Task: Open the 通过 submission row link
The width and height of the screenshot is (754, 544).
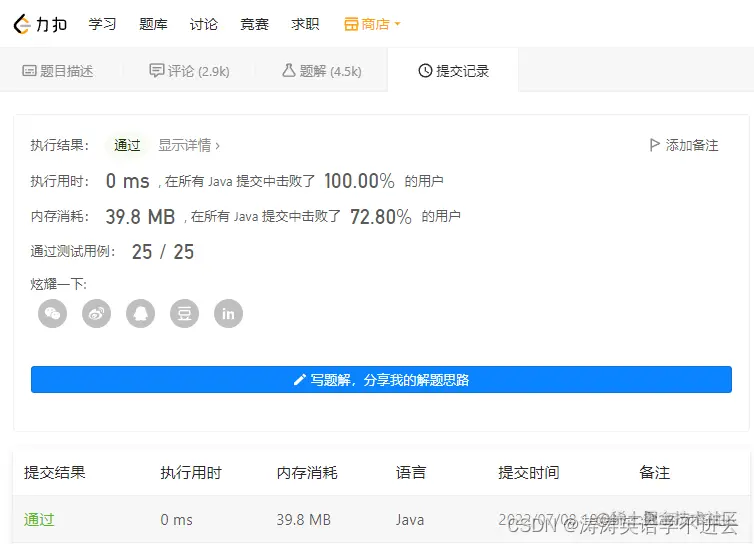Action: (39, 519)
